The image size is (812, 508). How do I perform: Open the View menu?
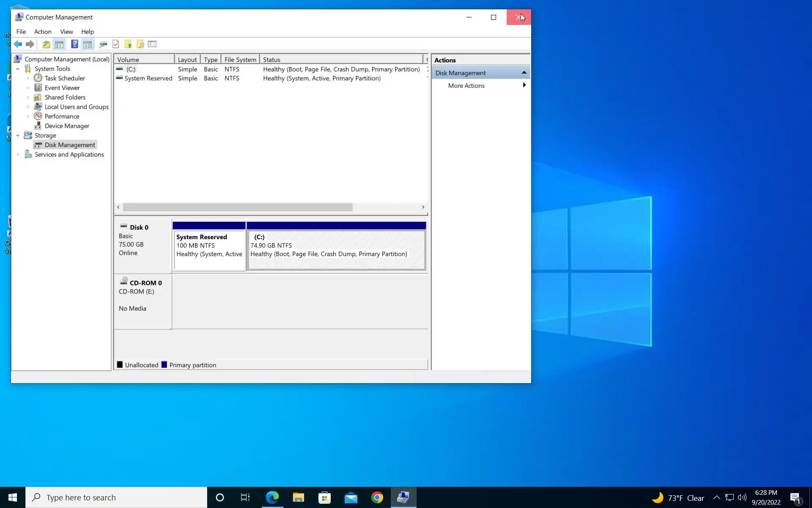point(66,32)
